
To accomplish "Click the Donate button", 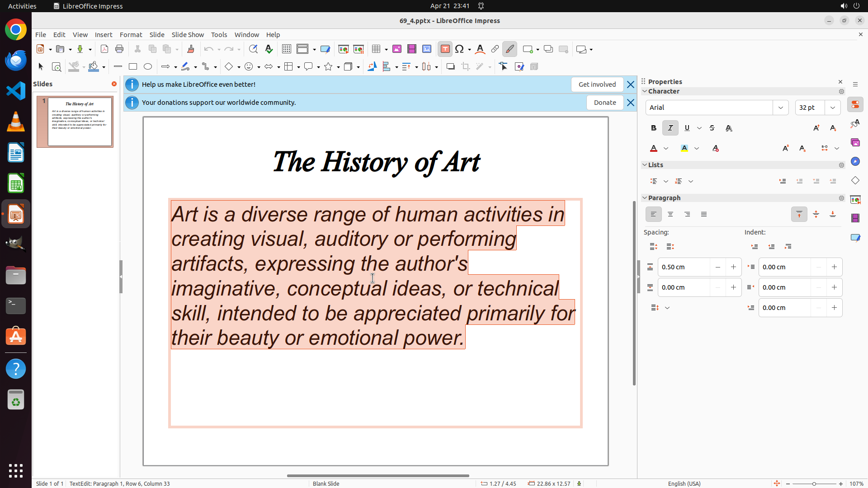I will (x=605, y=103).
